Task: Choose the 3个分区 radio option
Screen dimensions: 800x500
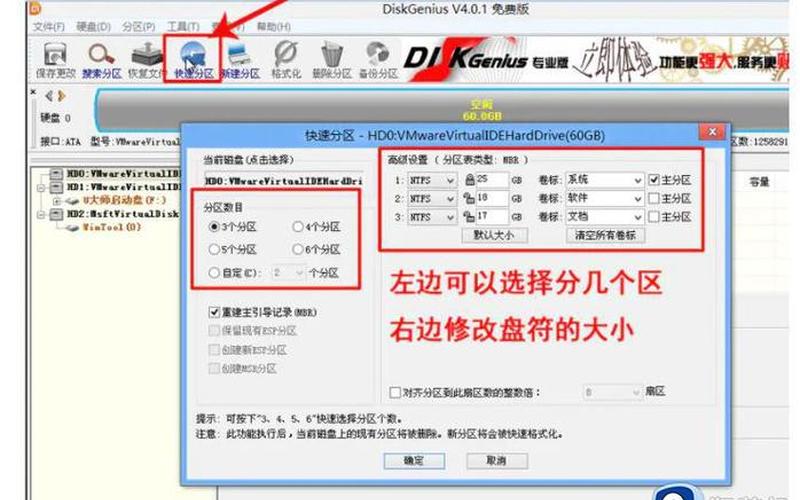Action: coord(215,227)
